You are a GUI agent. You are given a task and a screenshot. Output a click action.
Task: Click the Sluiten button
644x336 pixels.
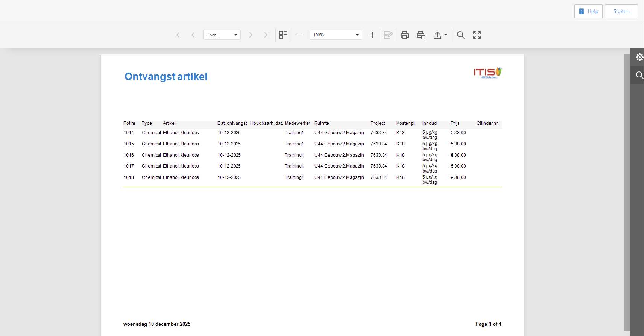tap(621, 11)
